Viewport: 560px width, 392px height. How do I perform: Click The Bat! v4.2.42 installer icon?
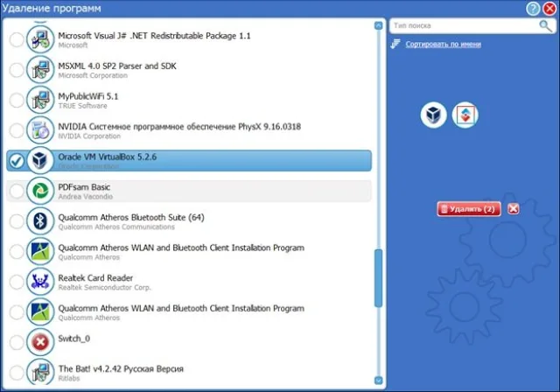40,372
